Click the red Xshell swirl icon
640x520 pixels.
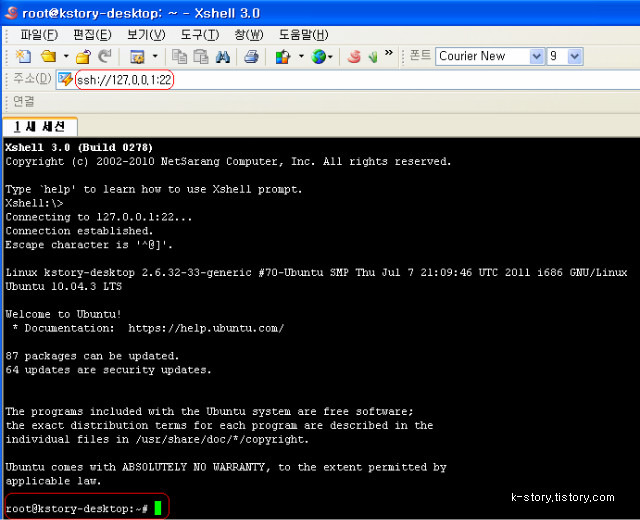point(354,56)
